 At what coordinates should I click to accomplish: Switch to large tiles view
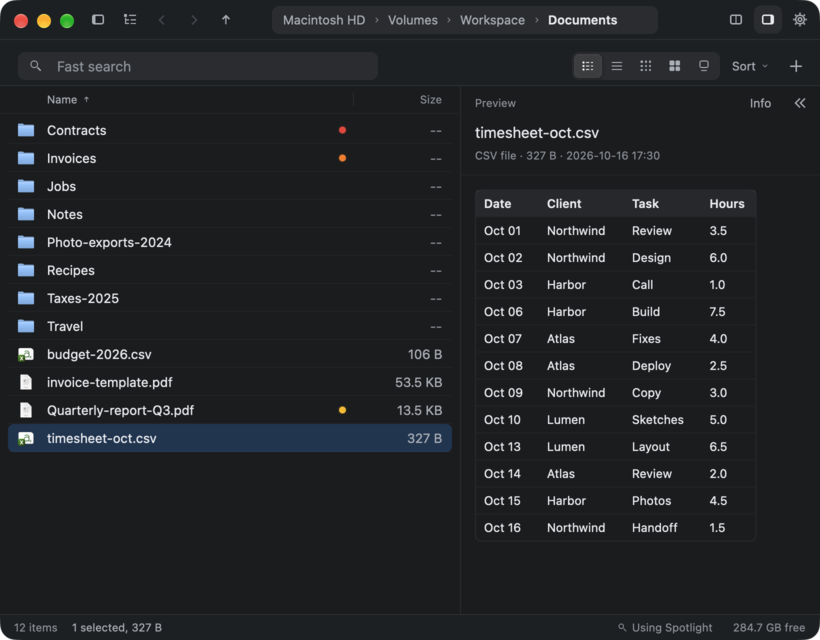coord(675,66)
